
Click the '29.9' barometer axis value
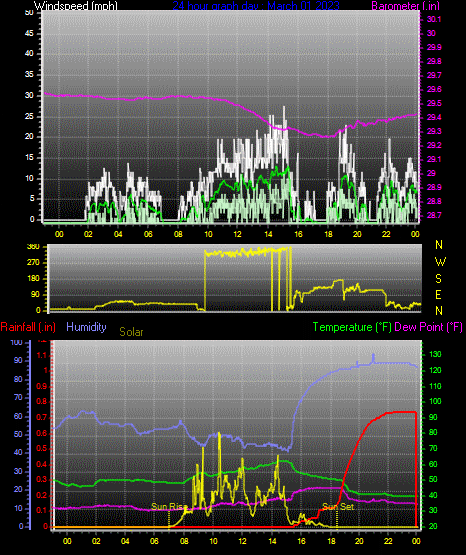coord(434,47)
